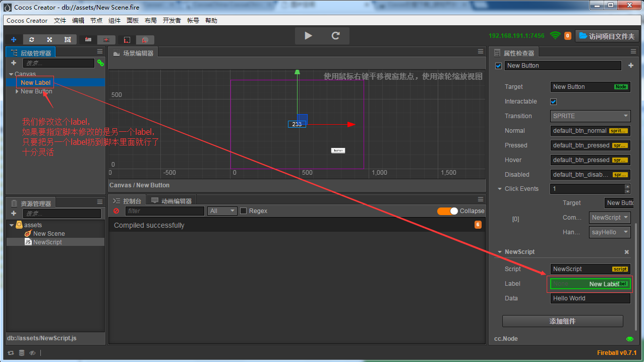Viewport: 644px width, 362px height.
Task: Open the NewScript component dropdown in click event
Action: [610, 218]
